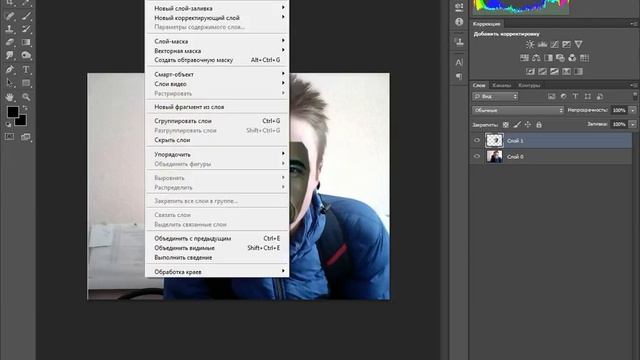This screenshot has width=640, height=360.
Task: Open the Обычные blend mode dropdown
Action: tap(518, 110)
